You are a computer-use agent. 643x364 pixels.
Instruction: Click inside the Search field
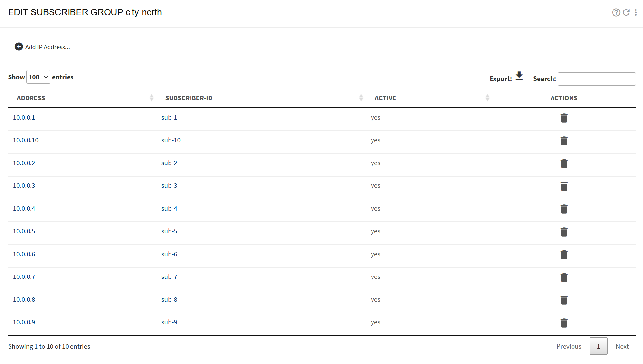click(597, 79)
